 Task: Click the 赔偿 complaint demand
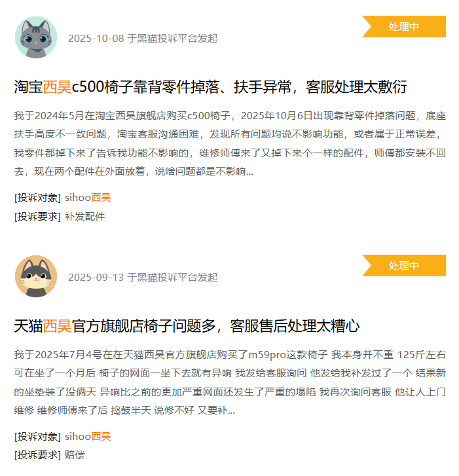point(75,455)
